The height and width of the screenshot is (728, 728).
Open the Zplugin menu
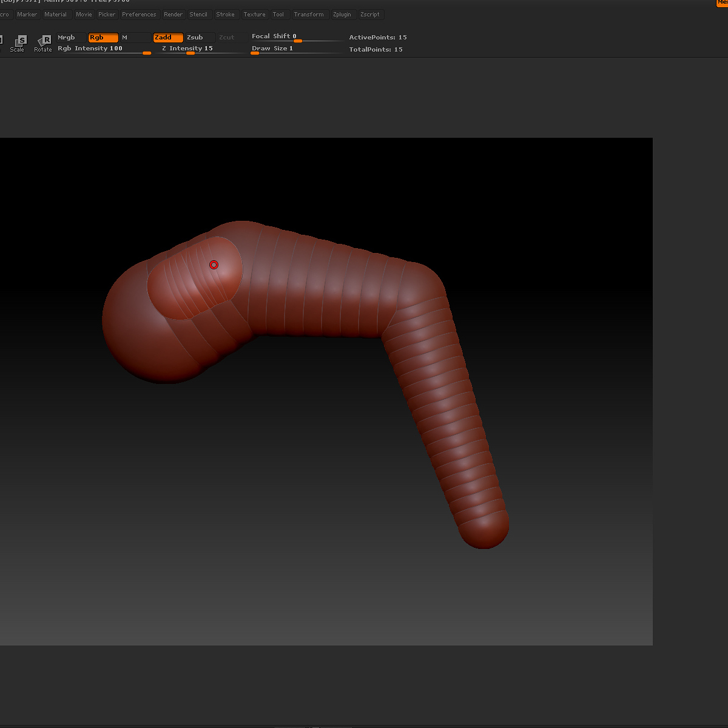coord(342,15)
